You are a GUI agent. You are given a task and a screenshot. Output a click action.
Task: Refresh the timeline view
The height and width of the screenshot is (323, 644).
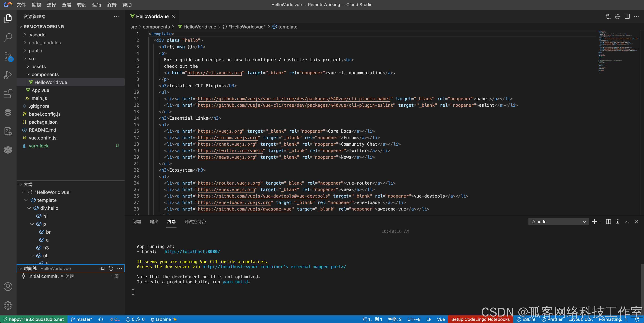pyautogui.click(x=111, y=268)
